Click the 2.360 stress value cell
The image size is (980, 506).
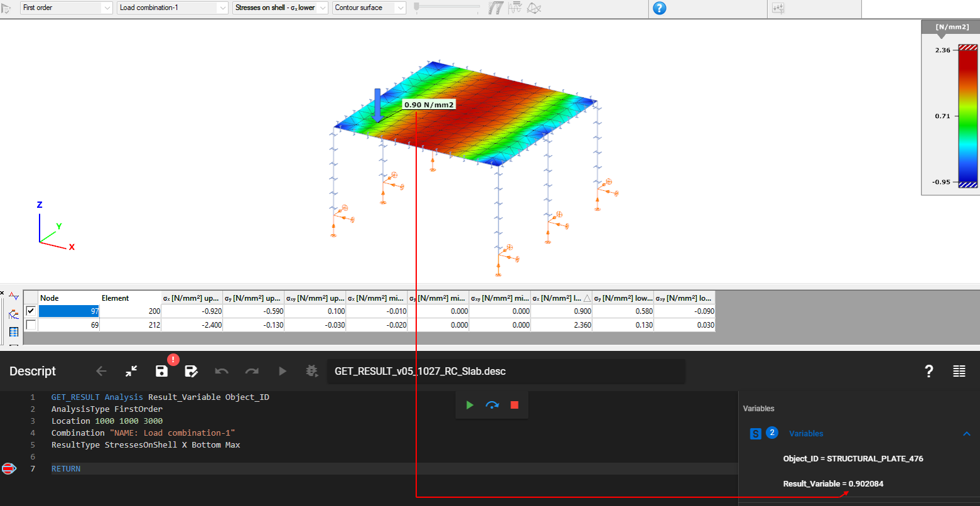coord(561,325)
